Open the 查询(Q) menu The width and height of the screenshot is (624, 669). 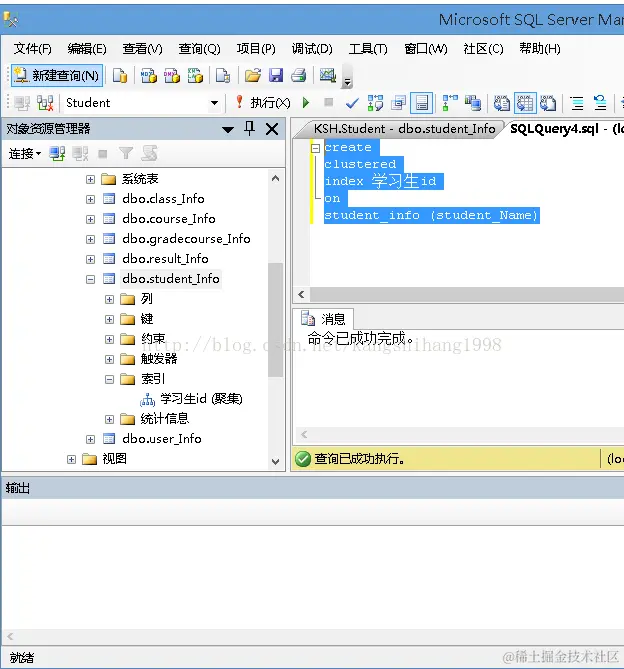click(199, 49)
